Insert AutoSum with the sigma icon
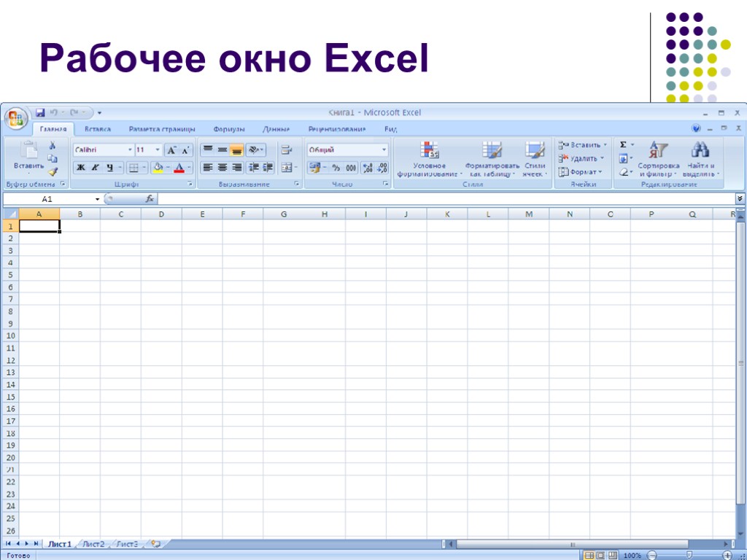The image size is (747, 560). click(x=623, y=145)
